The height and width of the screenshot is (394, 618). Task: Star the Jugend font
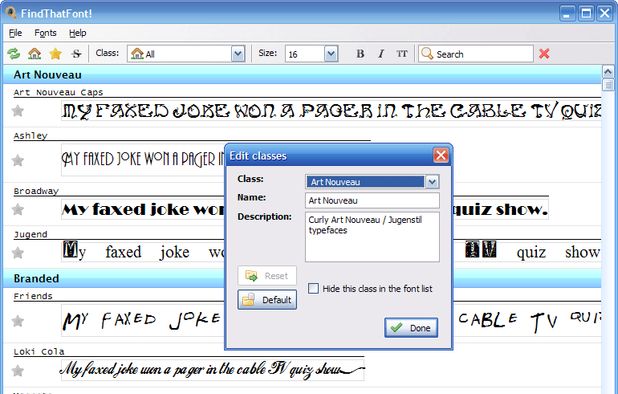pyautogui.click(x=17, y=253)
